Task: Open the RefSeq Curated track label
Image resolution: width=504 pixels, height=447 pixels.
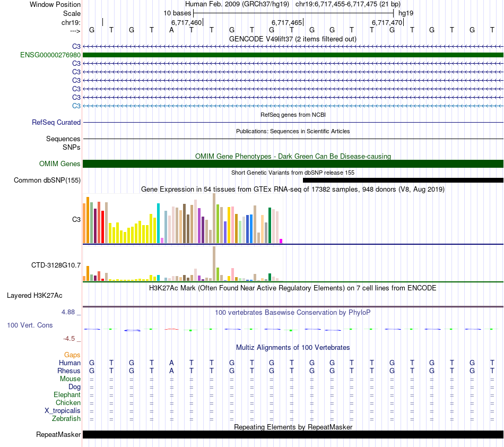Action: (x=56, y=122)
